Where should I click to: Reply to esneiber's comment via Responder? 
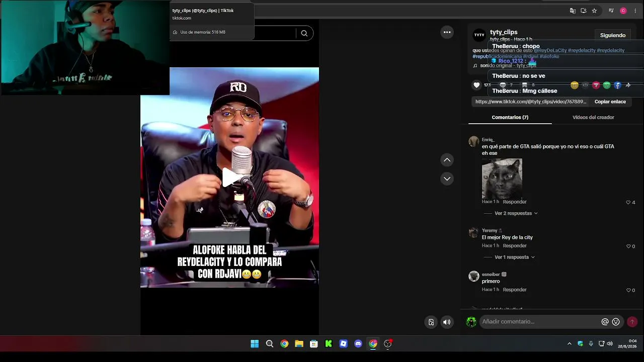pos(515,290)
